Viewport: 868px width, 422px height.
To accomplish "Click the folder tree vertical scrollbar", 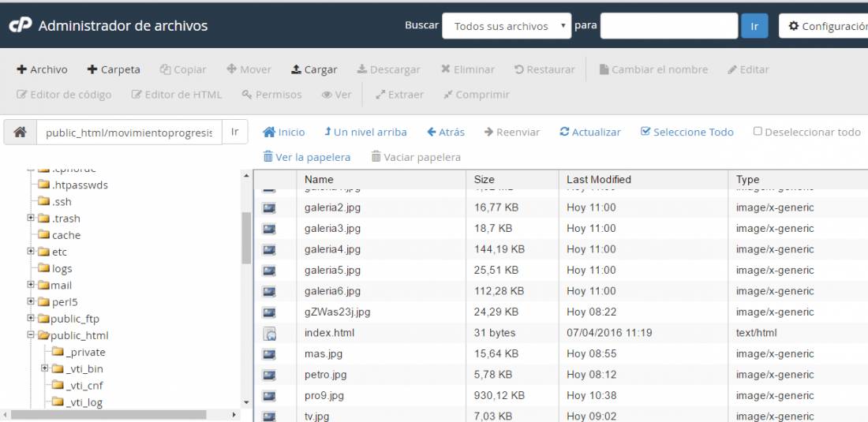I will (246, 238).
